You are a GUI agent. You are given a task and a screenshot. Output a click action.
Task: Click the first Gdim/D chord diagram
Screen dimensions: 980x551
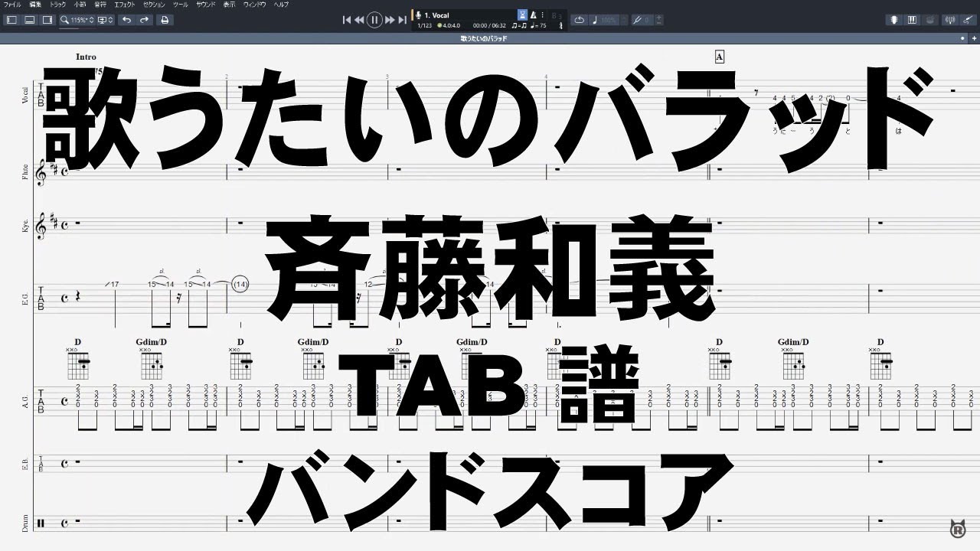point(151,365)
